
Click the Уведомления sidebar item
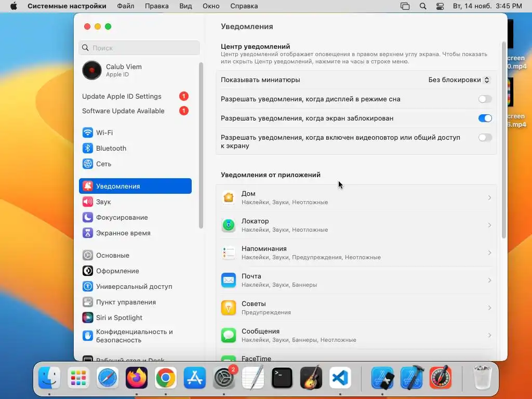point(135,187)
